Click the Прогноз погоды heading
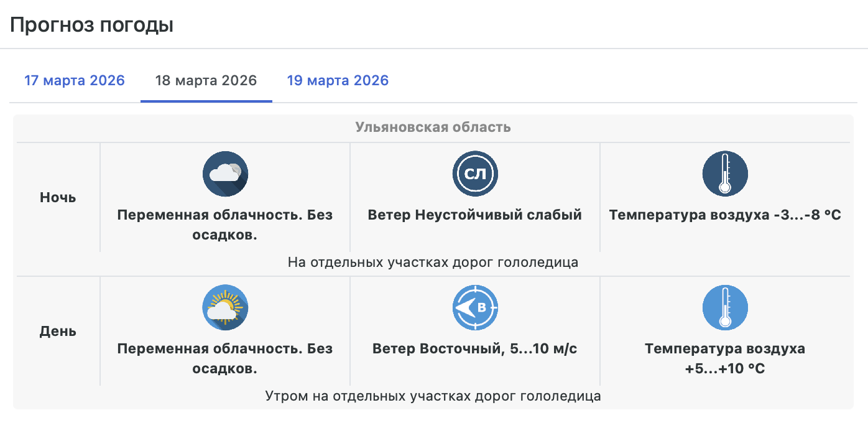 (x=91, y=26)
